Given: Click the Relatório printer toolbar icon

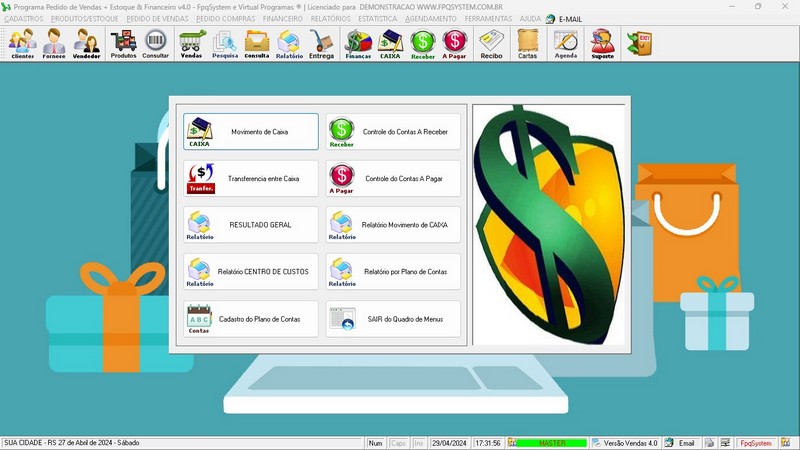Looking at the screenshot, I should (289, 44).
